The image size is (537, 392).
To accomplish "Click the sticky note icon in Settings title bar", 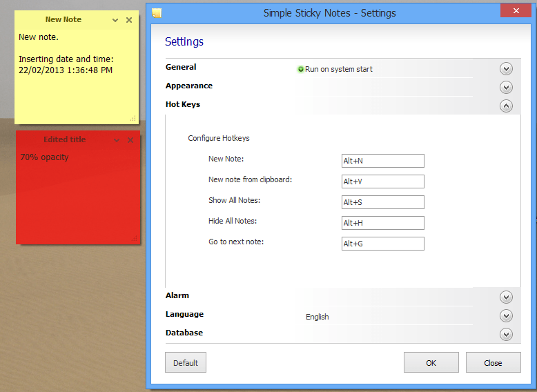I will click(x=157, y=13).
